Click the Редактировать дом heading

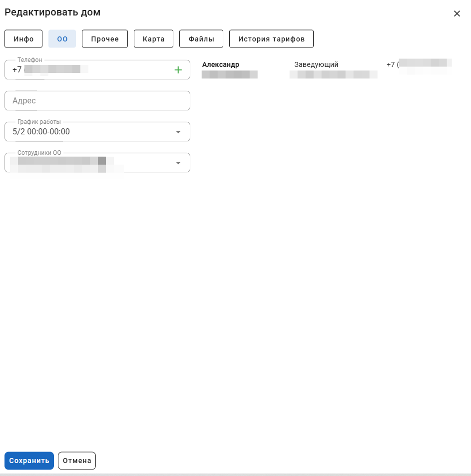click(52, 12)
